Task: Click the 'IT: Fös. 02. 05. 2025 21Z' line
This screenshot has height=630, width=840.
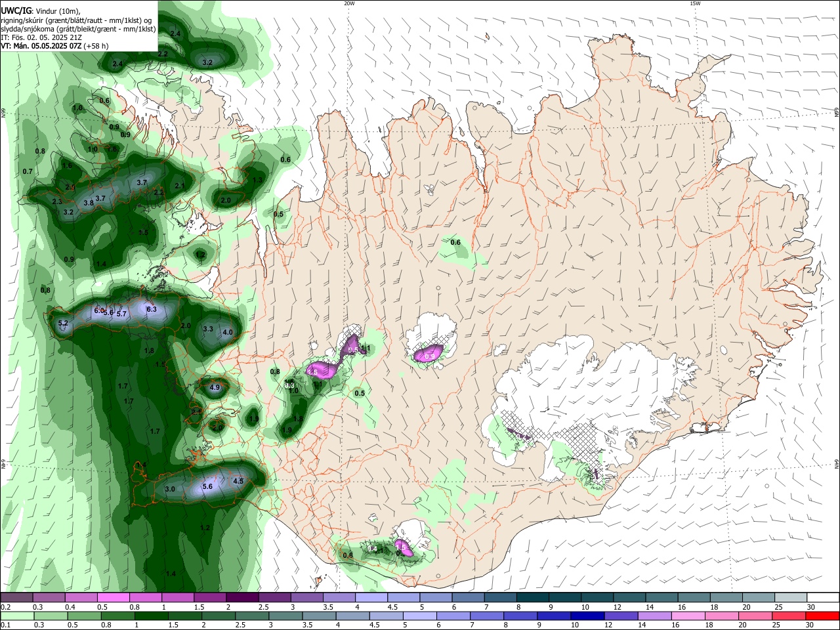Action: 41,37
